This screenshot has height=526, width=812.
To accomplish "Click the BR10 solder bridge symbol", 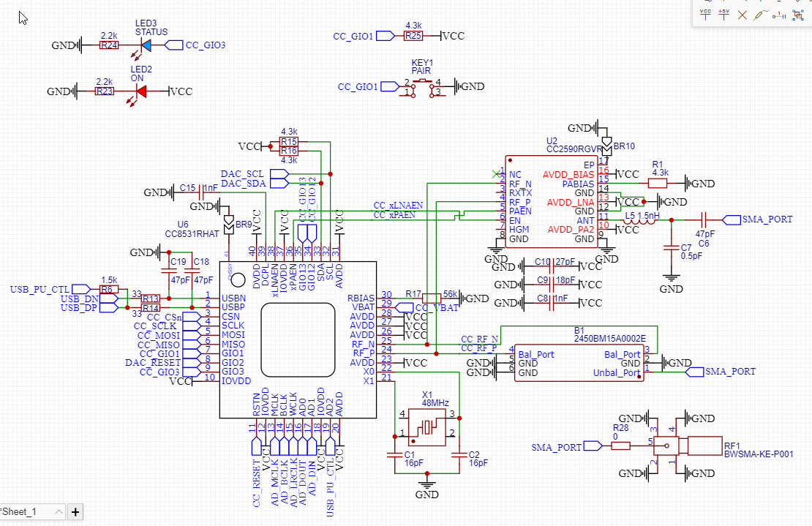I will point(607,145).
